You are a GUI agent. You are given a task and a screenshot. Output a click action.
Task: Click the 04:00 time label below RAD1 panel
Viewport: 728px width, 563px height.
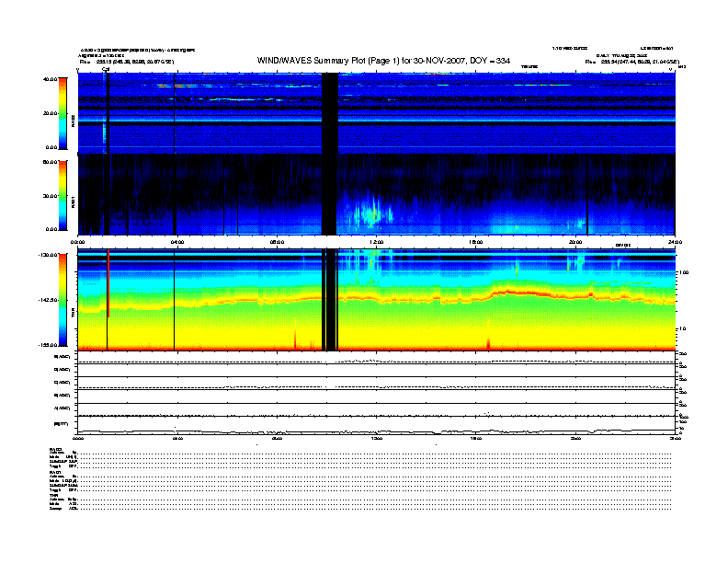click(x=177, y=242)
